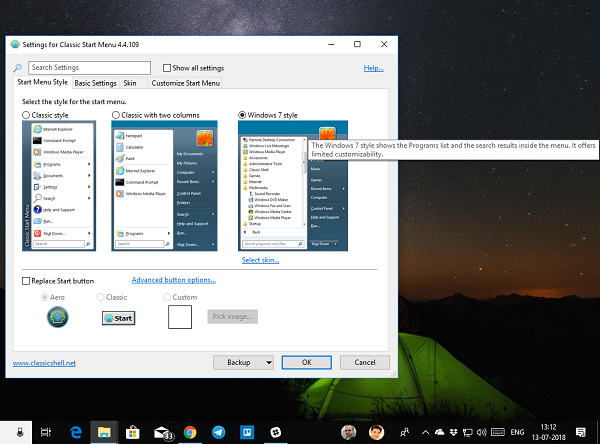The width and height of the screenshot is (600, 444).
Task: Click the Select skin link
Action: 261,260
